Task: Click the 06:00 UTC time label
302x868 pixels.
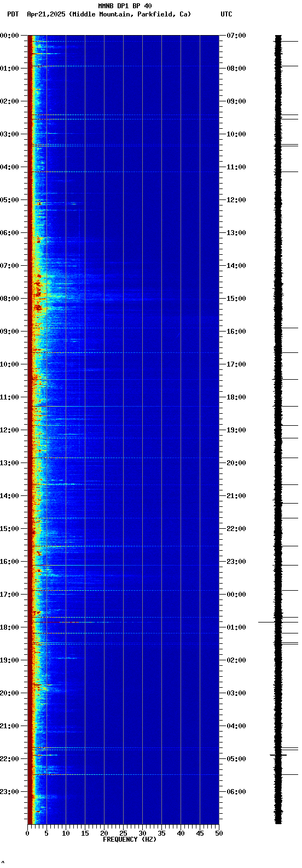Action: pyautogui.click(x=236, y=792)
